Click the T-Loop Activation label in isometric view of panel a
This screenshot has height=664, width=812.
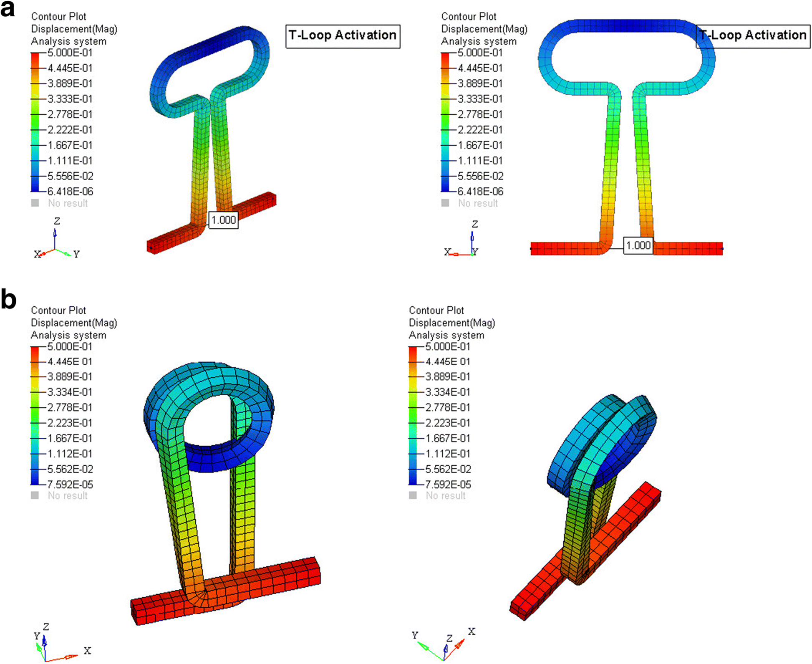(x=343, y=36)
